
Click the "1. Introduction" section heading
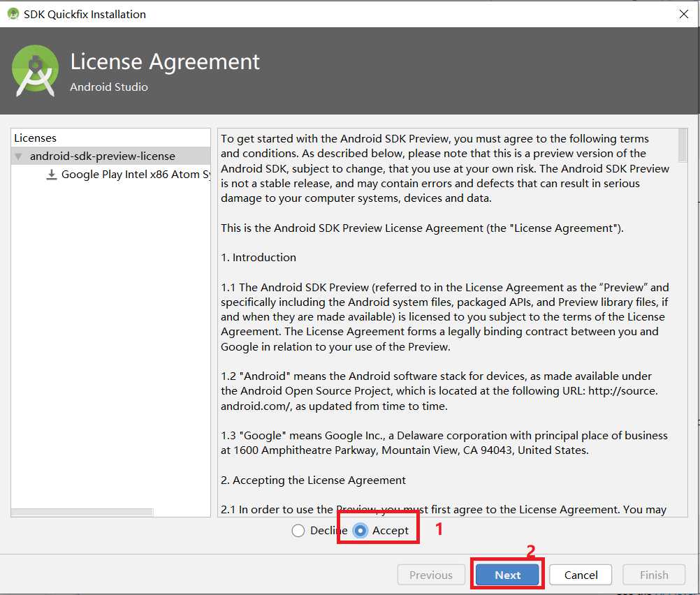(x=258, y=258)
